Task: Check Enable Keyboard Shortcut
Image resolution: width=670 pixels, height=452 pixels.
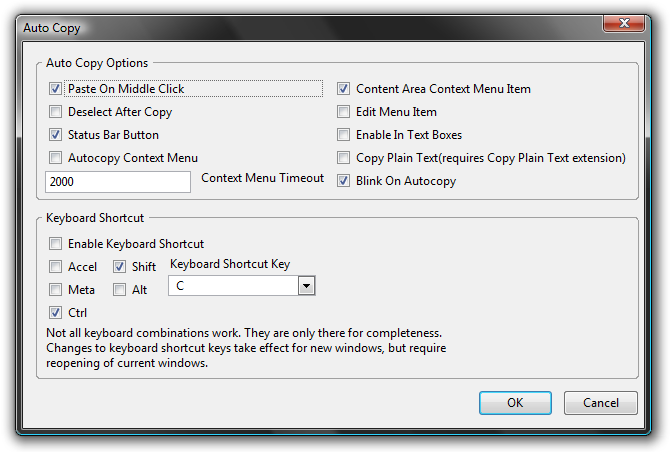Action: (55, 244)
